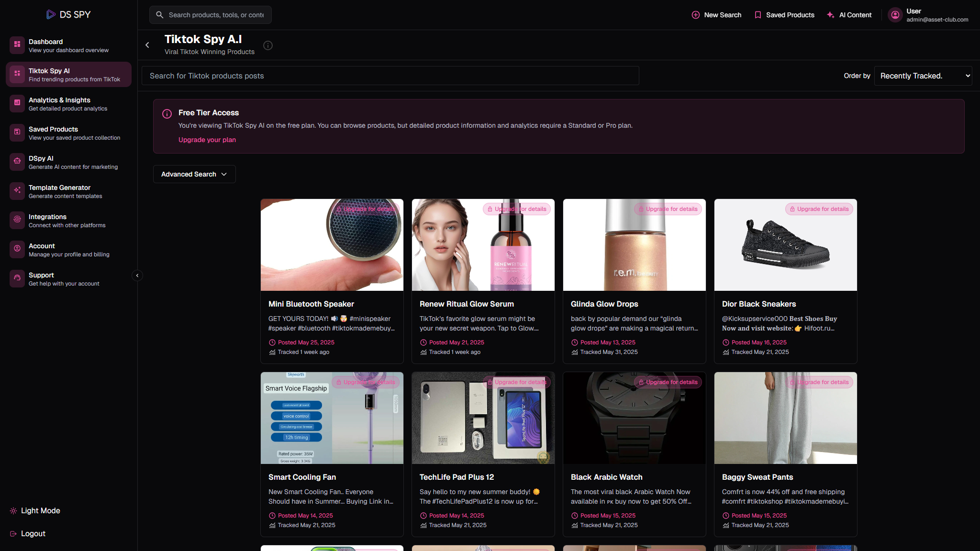Image resolution: width=980 pixels, height=551 pixels.
Task: Click the Template Generator sparkle icon
Action: (17, 191)
